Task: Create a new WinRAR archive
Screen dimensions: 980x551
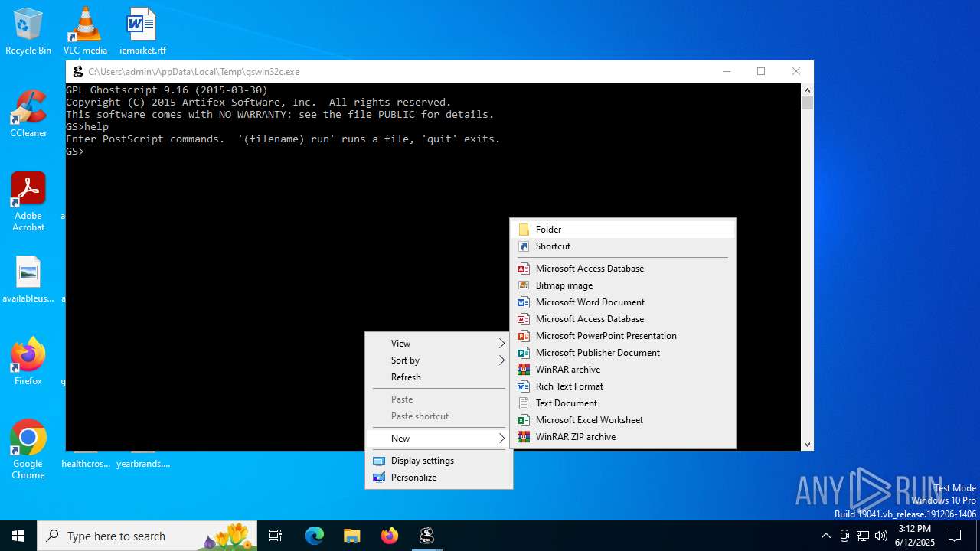Action: pos(623,370)
